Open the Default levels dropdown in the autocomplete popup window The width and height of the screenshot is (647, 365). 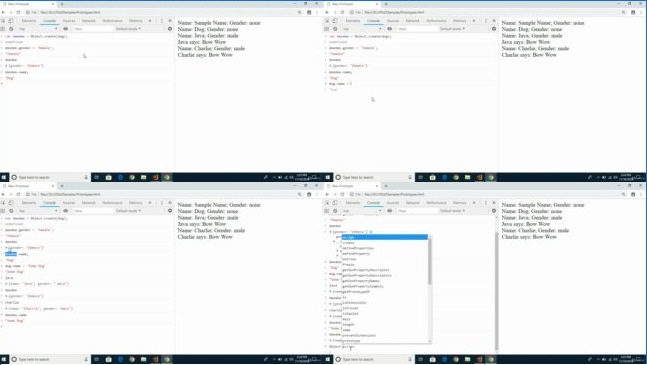452,211
